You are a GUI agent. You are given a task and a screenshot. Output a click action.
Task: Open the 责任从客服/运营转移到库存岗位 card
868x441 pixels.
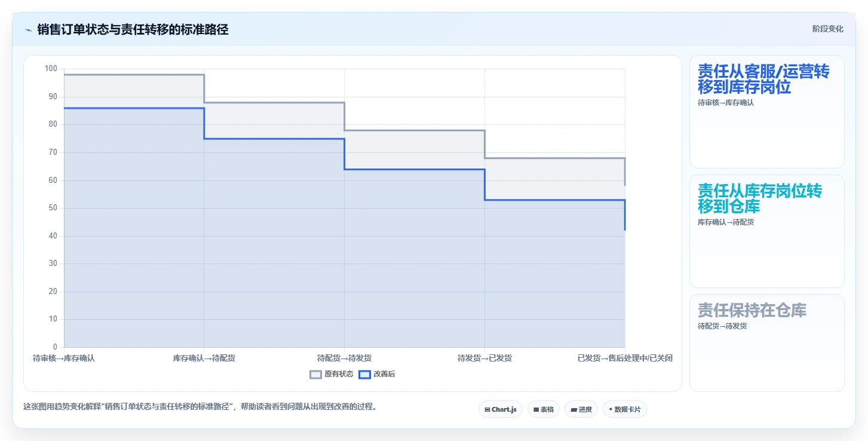click(767, 112)
